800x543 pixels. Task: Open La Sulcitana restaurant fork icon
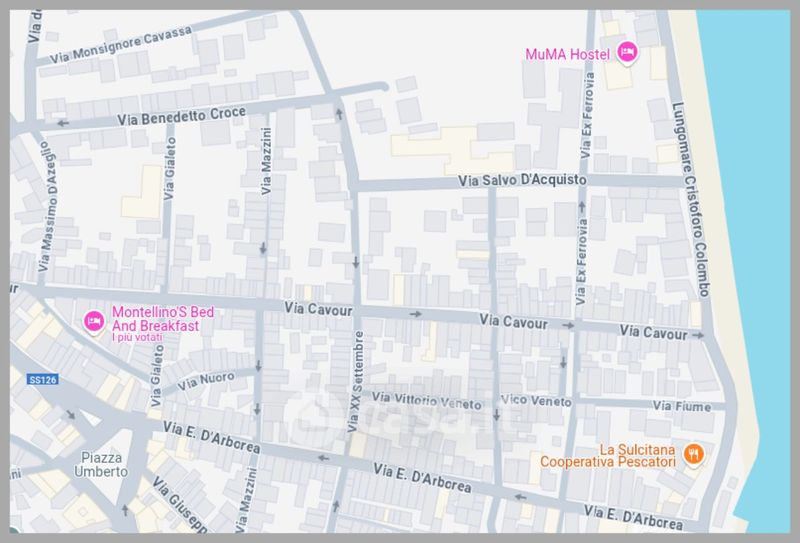click(693, 456)
